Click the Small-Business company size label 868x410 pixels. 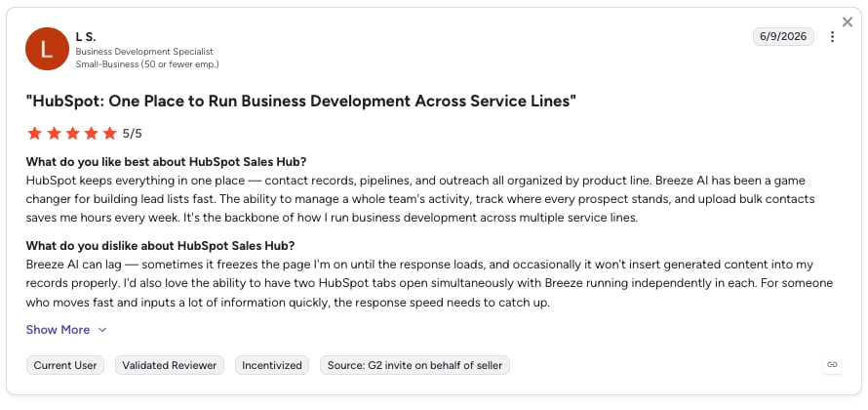click(147, 64)
